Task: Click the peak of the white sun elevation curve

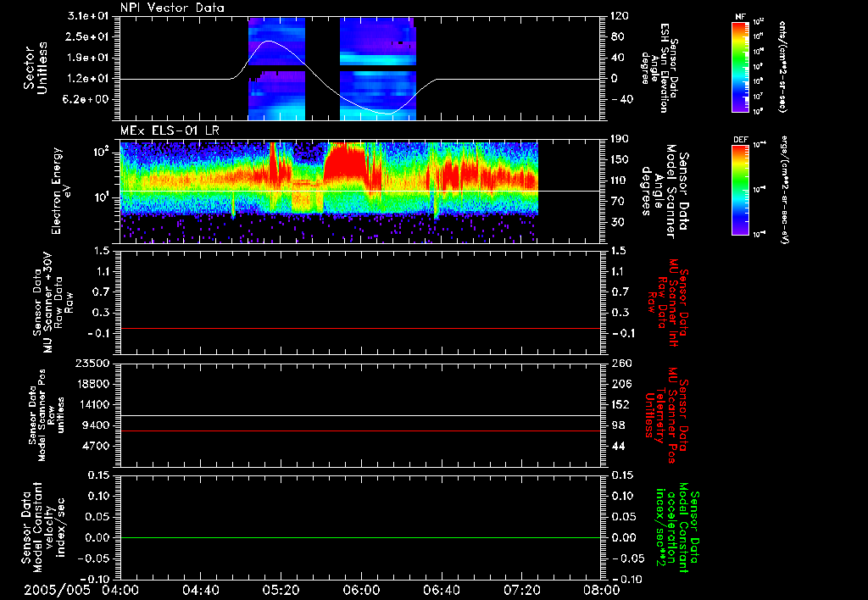Action: point(270,41)
